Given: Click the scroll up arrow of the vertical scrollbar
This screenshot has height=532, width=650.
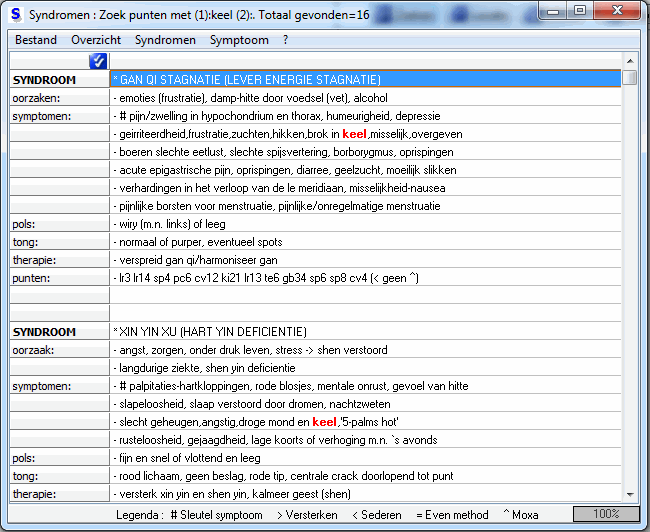Looking at the screenshot, I should pos(629,60).
